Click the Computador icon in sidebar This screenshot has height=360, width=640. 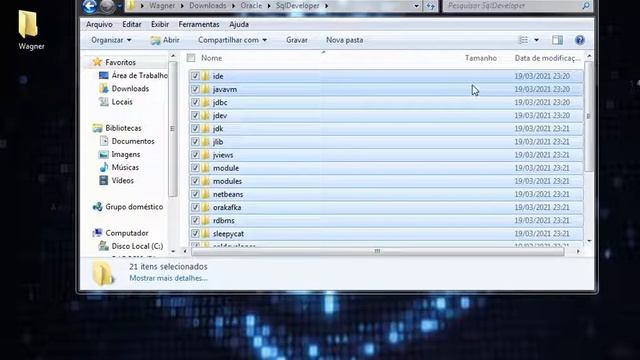[x=97, y=233]
